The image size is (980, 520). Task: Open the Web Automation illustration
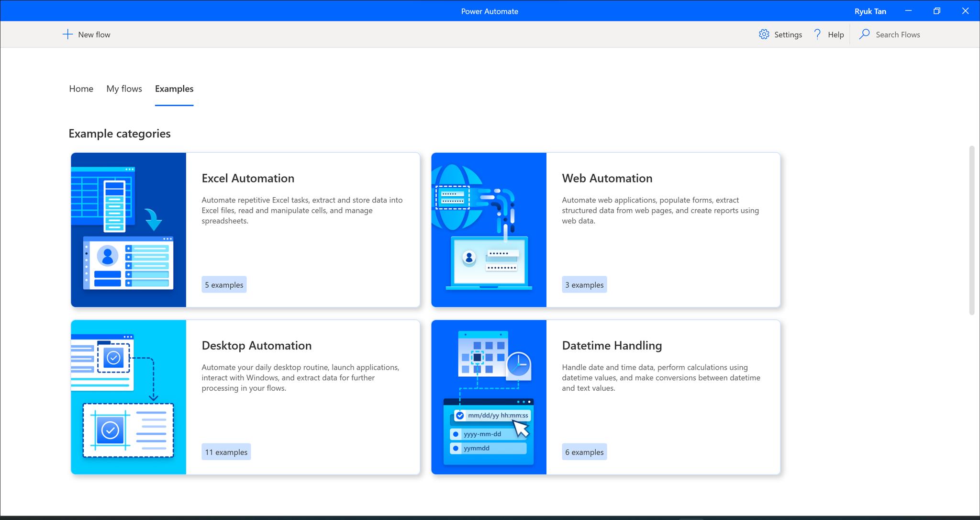489,230
